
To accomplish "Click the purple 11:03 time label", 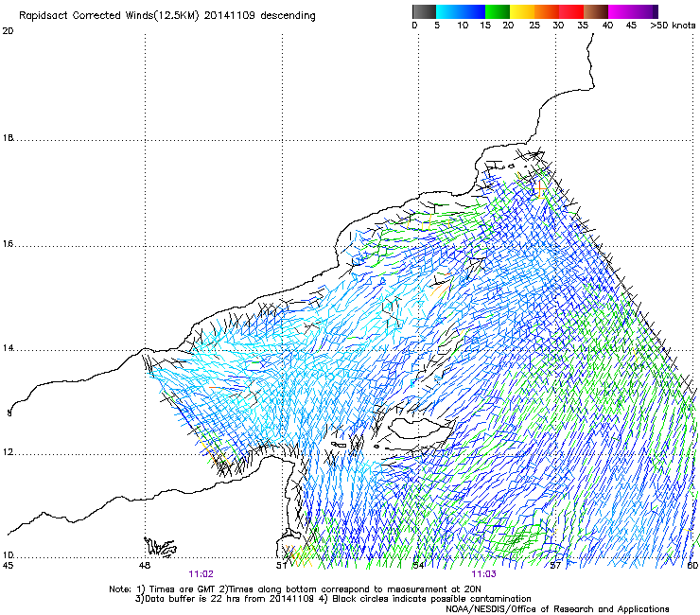I will [483, 574].
